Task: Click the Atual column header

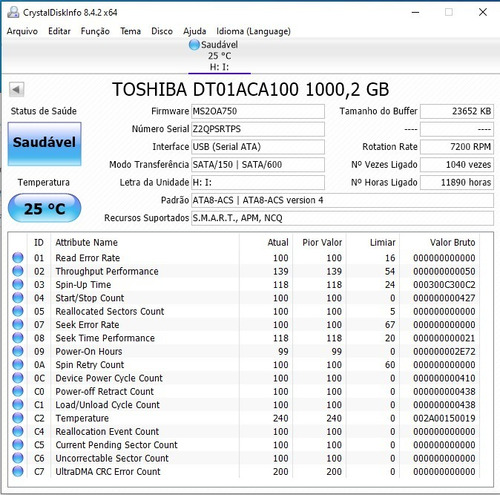Action: click(278, 242)
